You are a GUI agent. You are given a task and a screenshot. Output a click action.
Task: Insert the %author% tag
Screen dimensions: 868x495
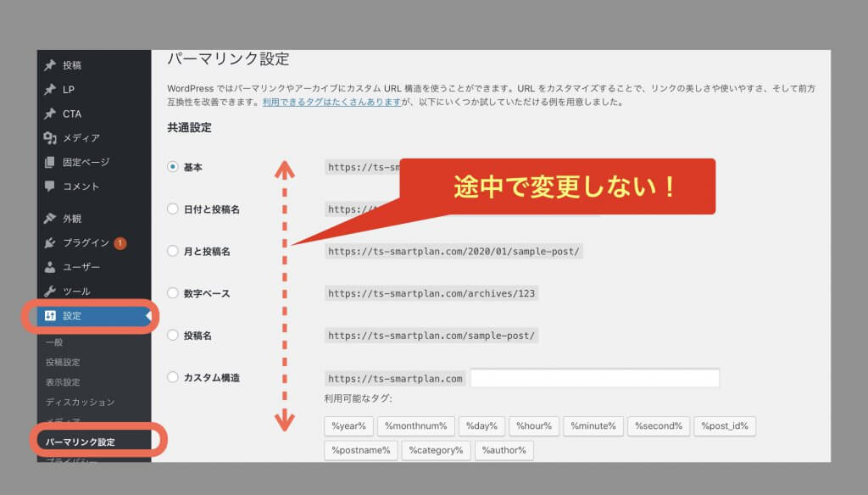coord(504,451)
